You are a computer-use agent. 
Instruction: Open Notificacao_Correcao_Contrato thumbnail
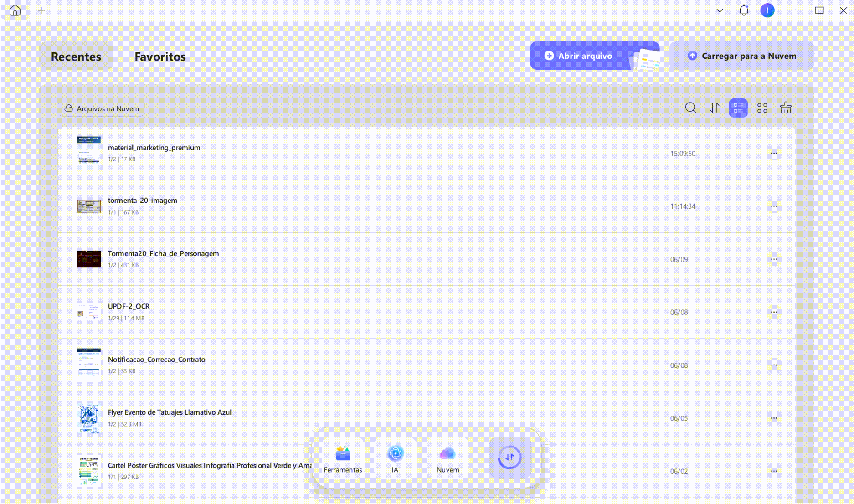[89, 365]
